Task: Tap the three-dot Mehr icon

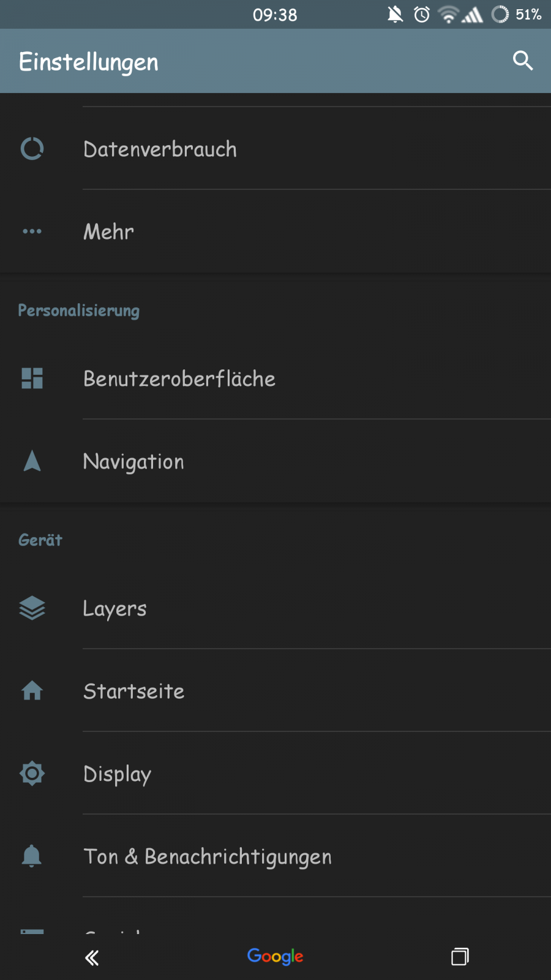Action: (32, 232)
